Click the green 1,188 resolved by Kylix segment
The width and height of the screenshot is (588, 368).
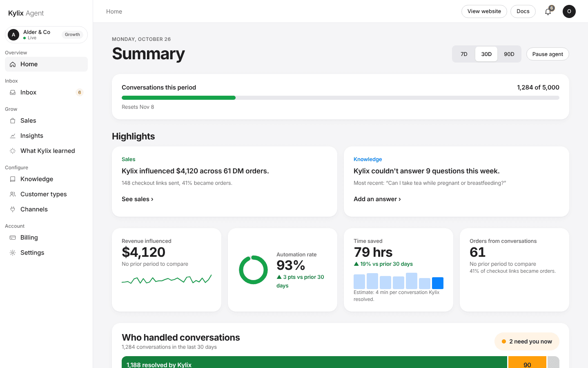point(314,362)
